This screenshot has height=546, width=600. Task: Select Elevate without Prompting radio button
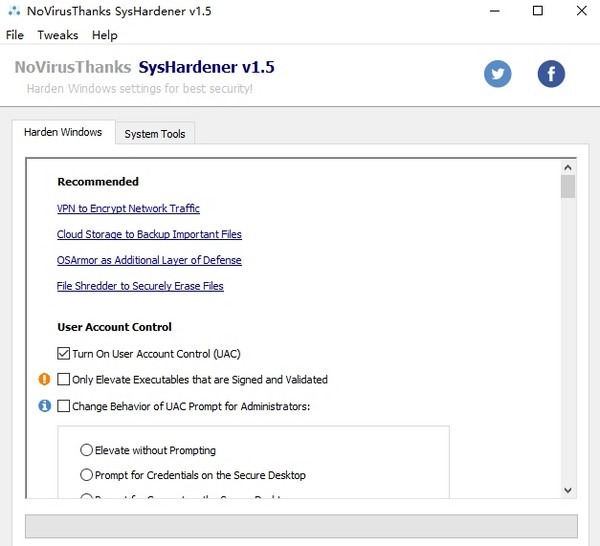(87, 450)
